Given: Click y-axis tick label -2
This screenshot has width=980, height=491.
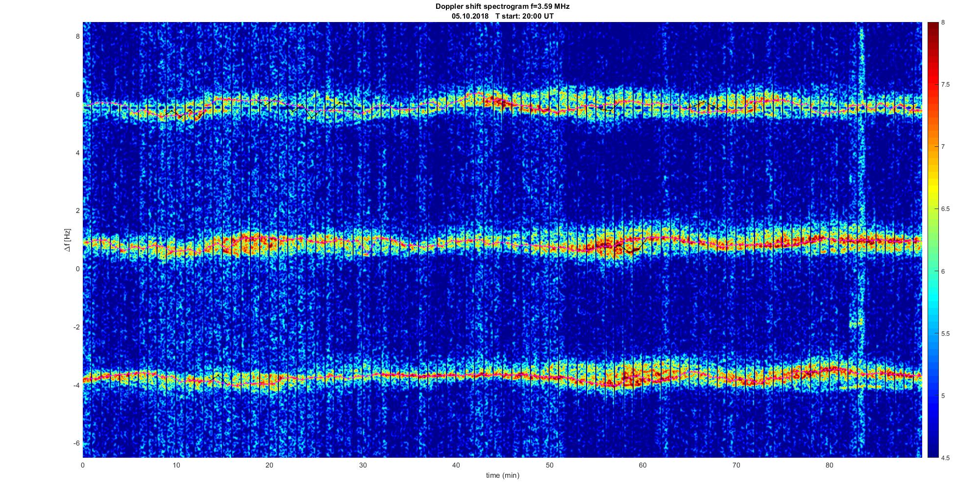Looking at the screenshot, I should [x=76, y=327].
